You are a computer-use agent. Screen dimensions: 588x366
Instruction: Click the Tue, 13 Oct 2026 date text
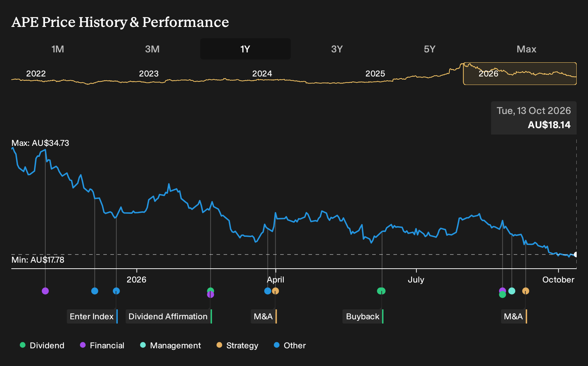[534, 111]
